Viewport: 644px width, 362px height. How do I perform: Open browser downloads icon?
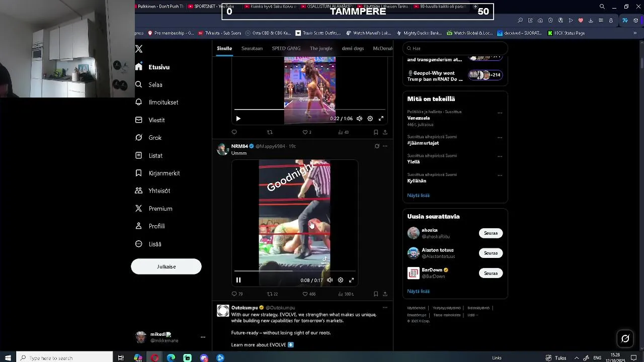pos(591,21)
